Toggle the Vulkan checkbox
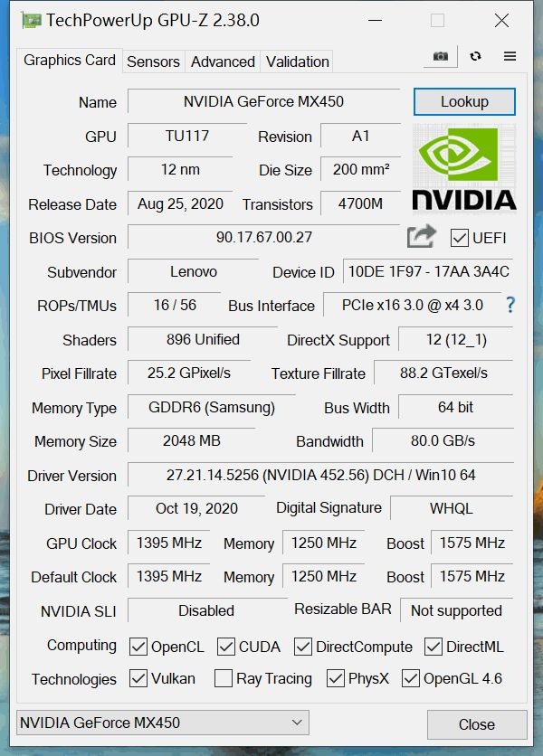The image size is (543, 756). 138,678
